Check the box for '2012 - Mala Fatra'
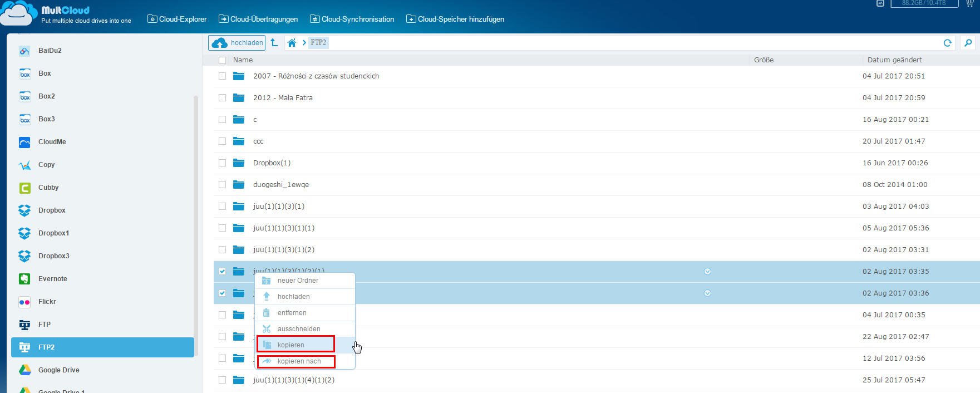The width and height of the screenshot is (980, 393). pyautogui.click(x=223, y=98)
